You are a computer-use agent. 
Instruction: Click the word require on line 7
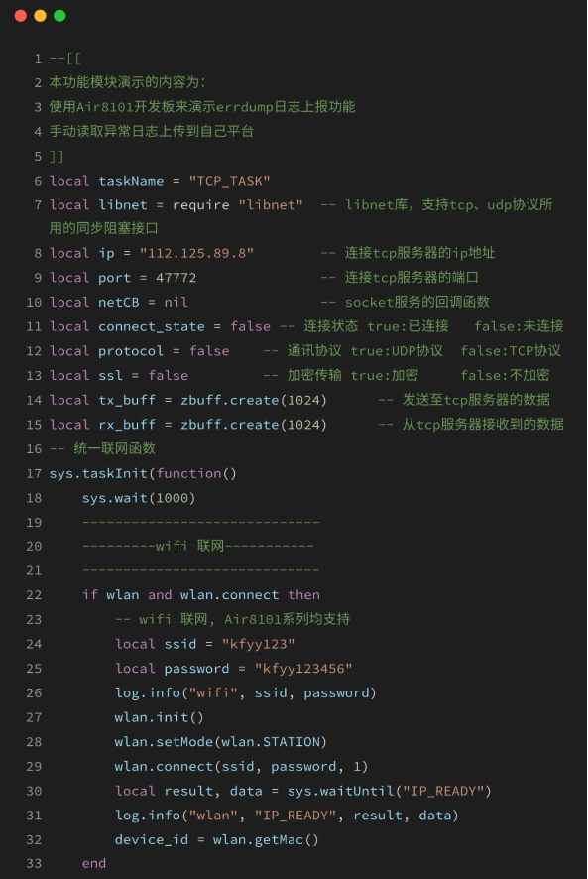click(200, 205)
